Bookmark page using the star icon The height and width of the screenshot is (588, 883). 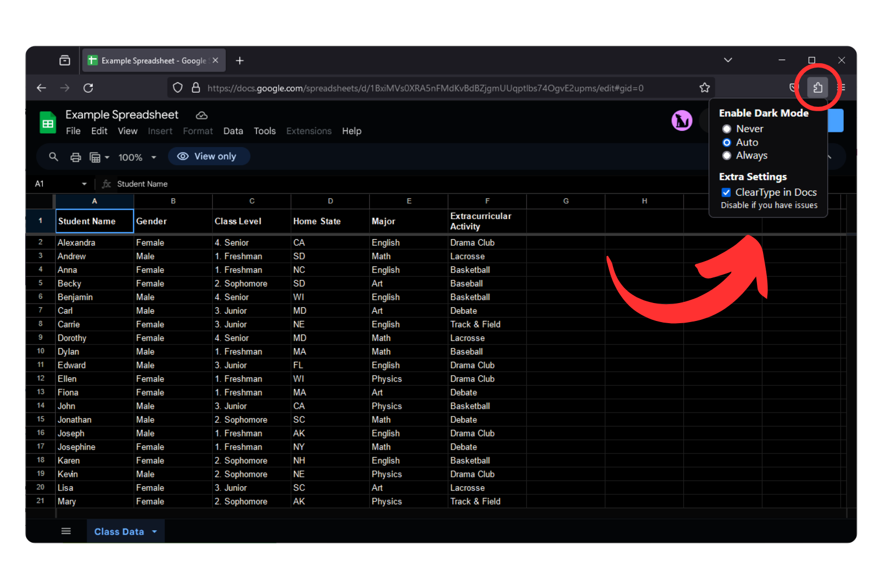pos(704,88)
